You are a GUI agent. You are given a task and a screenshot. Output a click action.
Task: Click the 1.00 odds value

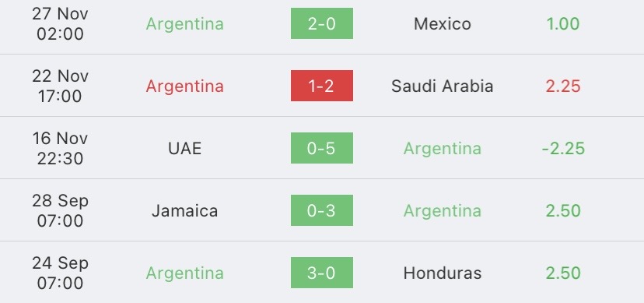(563, 24)
